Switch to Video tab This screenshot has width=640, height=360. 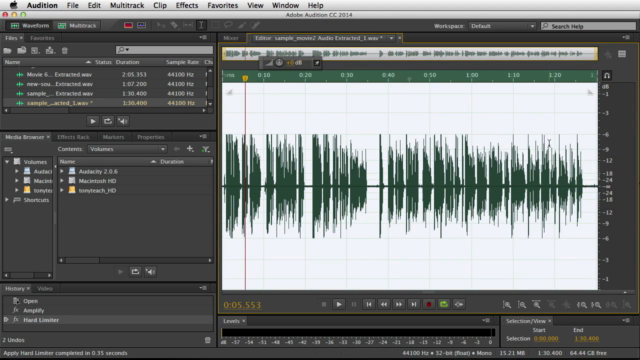point(44,289)
